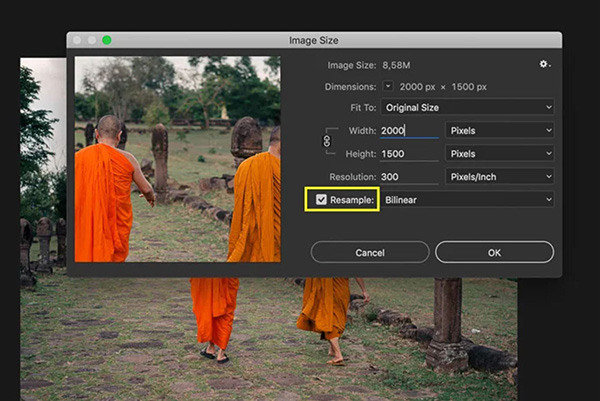Uncheck the Resample checkbox
Image resolution: width=600 pixels, height=401 pixels.
point(321,200)
